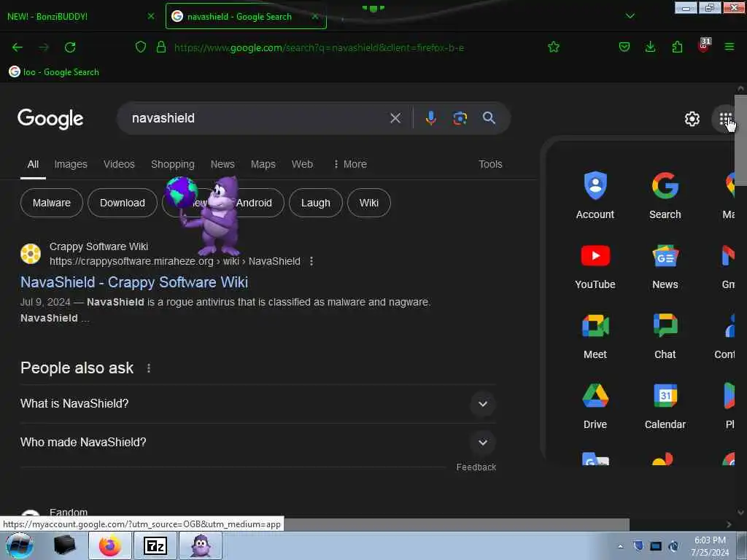The height and width of the screenshot is (560, 747).
Task: Open Calendar in the Google apps panel
Action: [x=665, y=405]
